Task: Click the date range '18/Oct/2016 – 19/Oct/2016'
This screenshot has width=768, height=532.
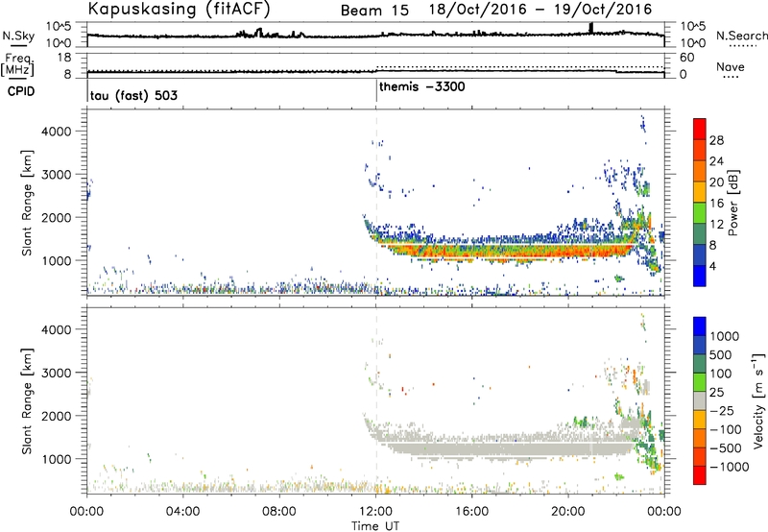Action: 540,10
